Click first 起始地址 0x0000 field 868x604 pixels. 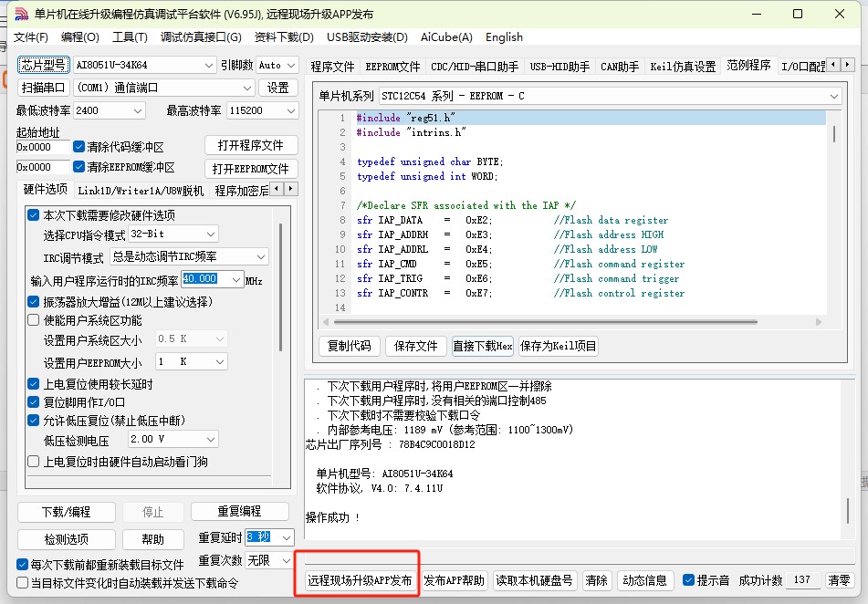[x=43, y=147]
